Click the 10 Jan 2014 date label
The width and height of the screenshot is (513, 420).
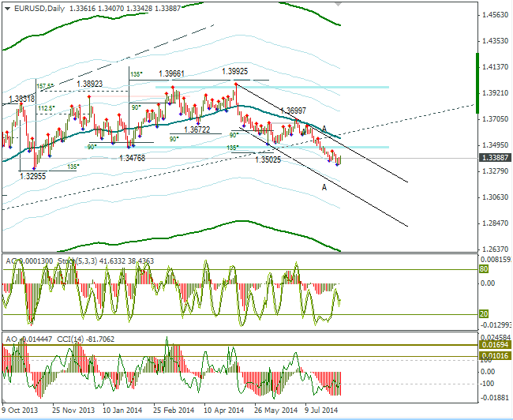[x=122, y=411]
